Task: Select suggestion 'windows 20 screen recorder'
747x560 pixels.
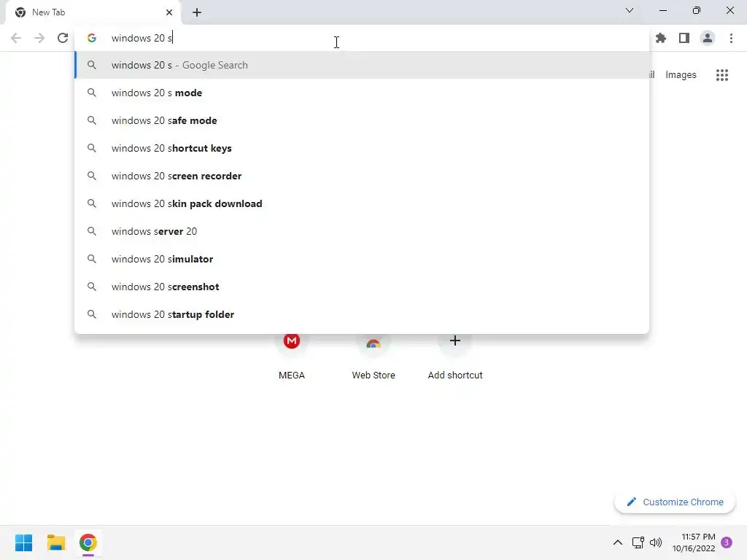Action: click(x=362, y=176)
